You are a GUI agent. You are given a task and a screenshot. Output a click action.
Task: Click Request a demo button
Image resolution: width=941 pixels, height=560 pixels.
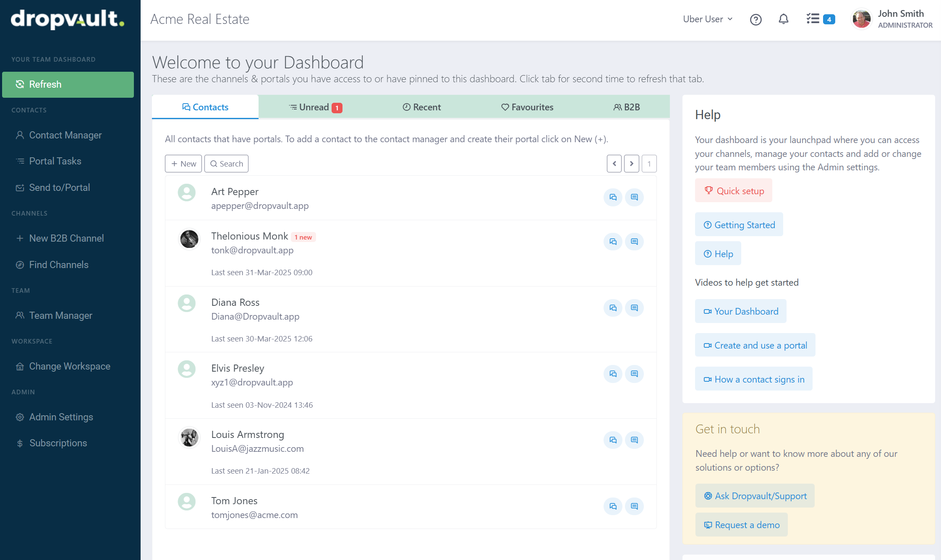(741, 525)
